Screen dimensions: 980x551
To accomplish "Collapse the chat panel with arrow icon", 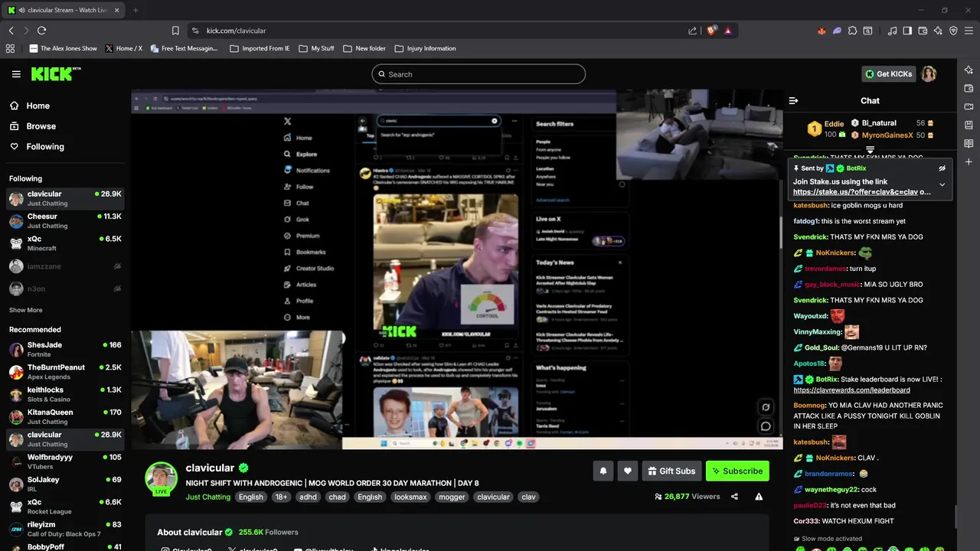I will pos(793,100).
